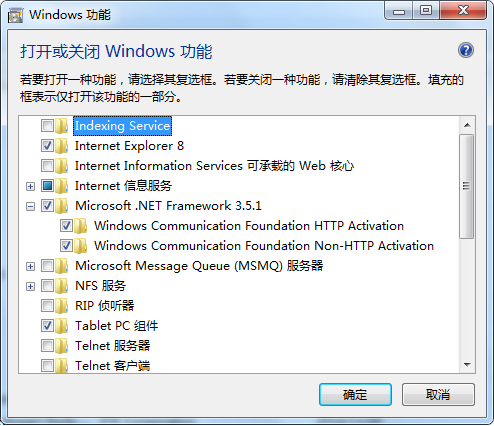Tick the Telnet 服务器 checkbox
The width and height of the screenshot is (494, 426).
47,346
